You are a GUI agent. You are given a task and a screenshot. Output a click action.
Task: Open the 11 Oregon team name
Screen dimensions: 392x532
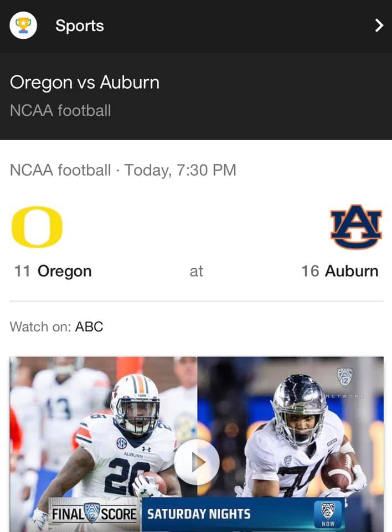(x=53, y=271)
